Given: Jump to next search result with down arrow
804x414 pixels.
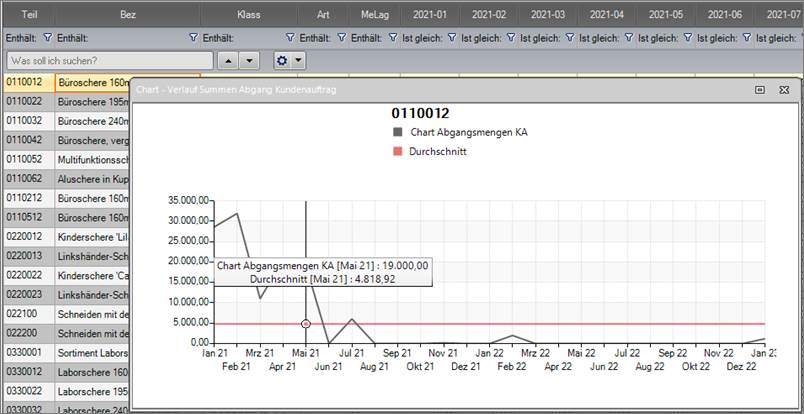Looking at the screenshot, I should [x=249, y=60].
